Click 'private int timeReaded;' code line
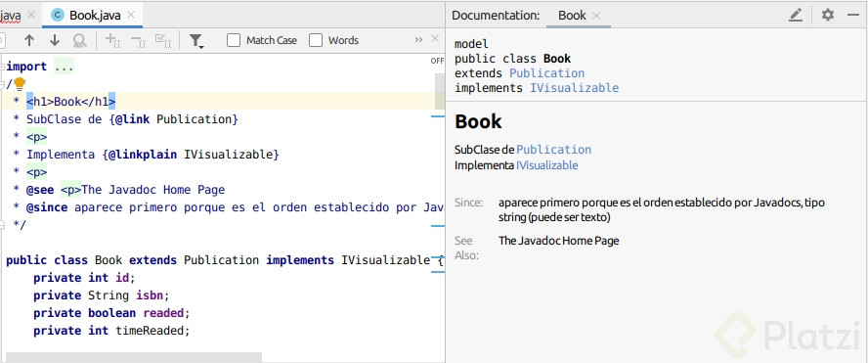This screenshot has height=363, width=868. point(111,331)
